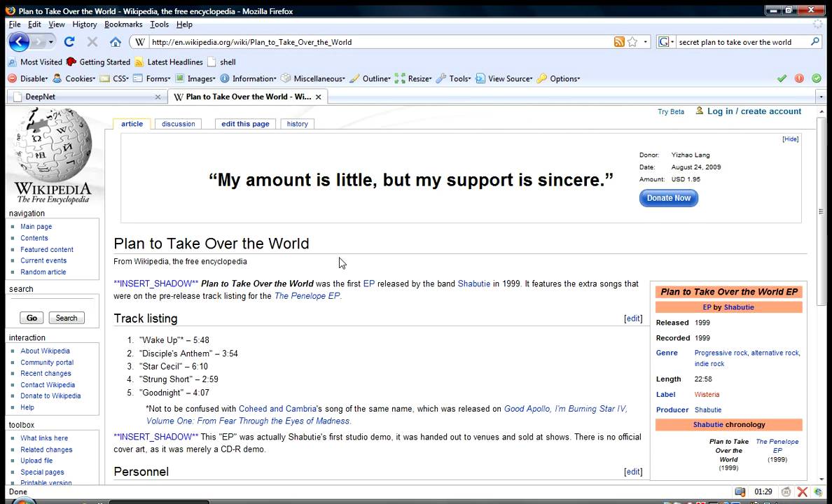Open the Edit menu
832x504 pixels.
coord(34,24)
